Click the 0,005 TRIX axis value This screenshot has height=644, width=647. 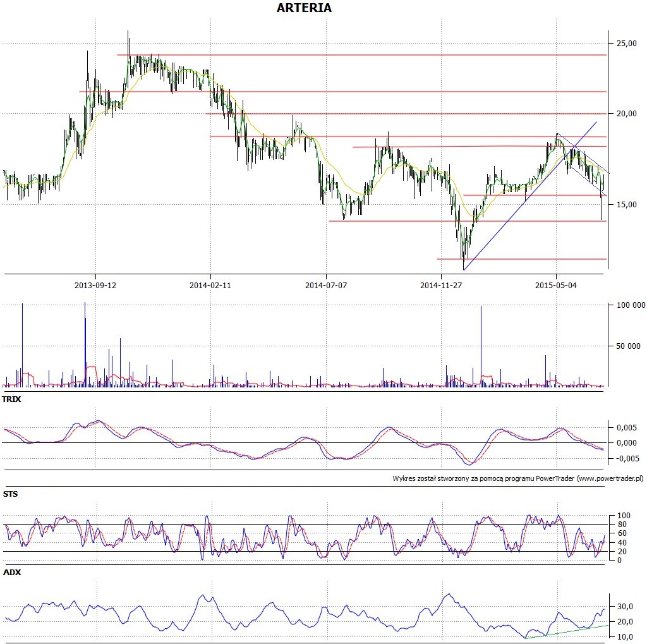(627, 428)
